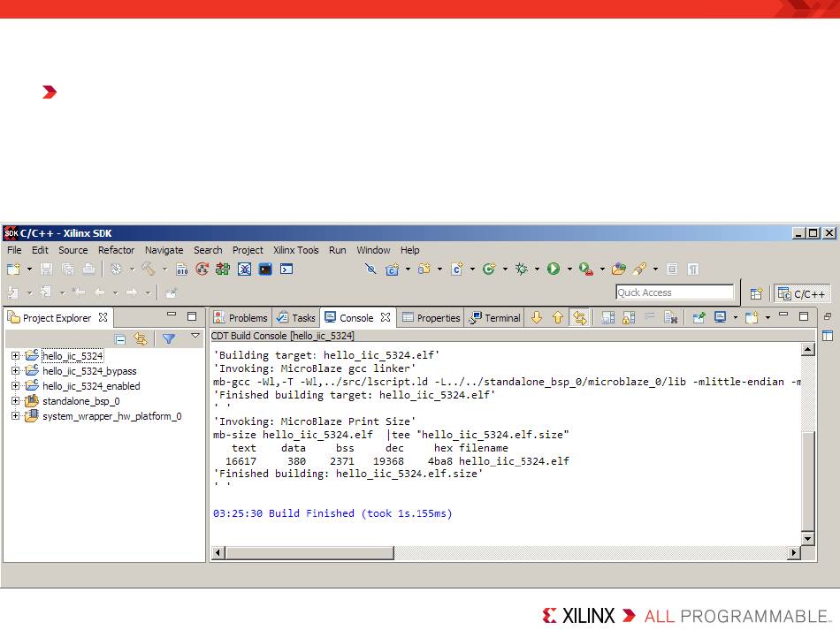Open the Refactor menu
Viewport: 840px width, 630px height.
pyautogui.click(x=116, y=250)
